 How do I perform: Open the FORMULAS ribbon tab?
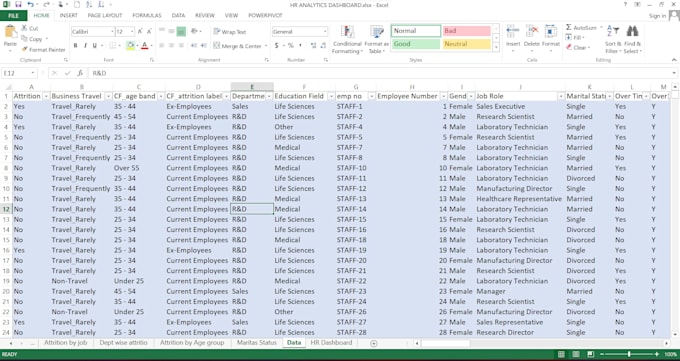pos(147,15)
